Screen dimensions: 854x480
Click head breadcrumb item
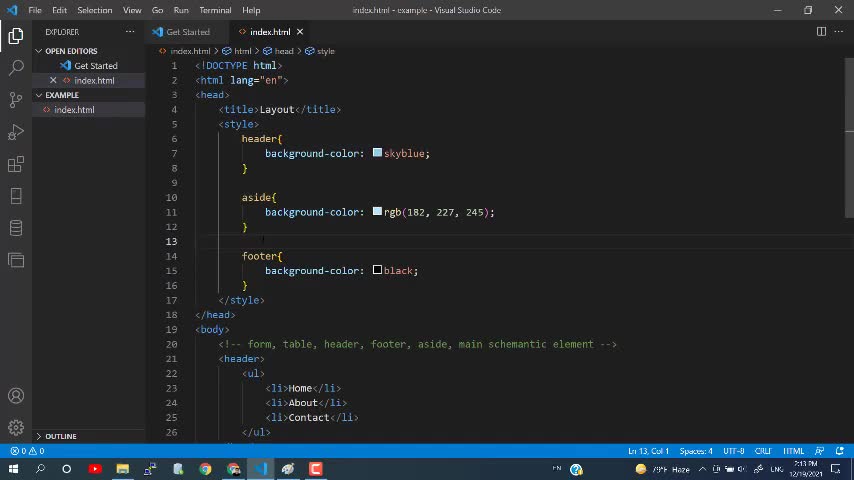tap(284, 51)
